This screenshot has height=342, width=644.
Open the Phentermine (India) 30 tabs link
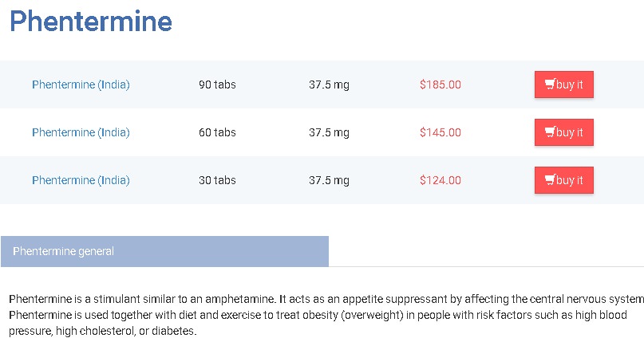click(x=81, y=180)
